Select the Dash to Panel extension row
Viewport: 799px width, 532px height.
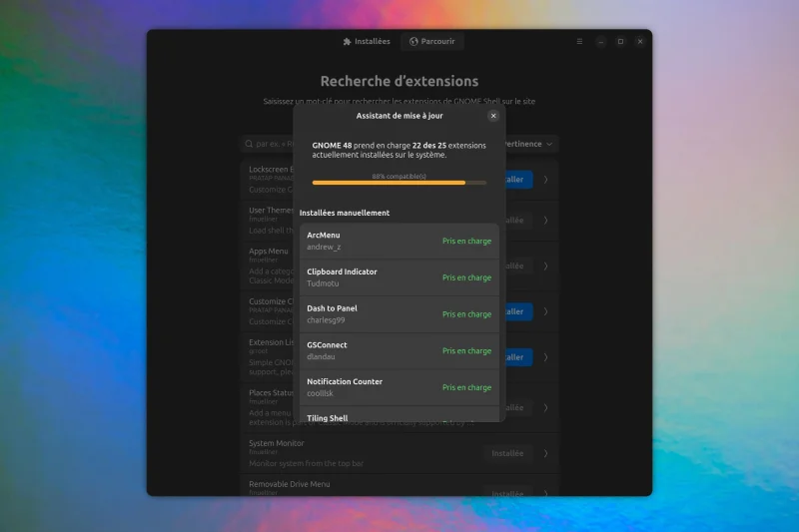tap(399, 314)
